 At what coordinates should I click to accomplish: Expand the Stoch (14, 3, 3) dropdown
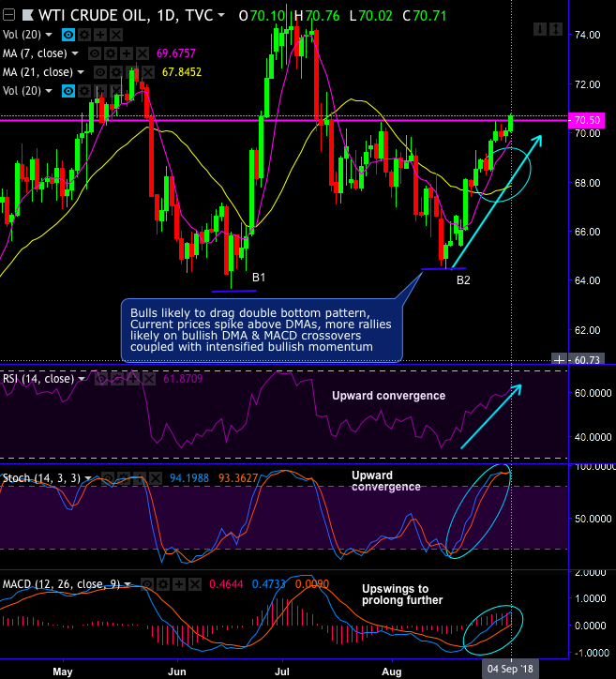pos(87,478)
